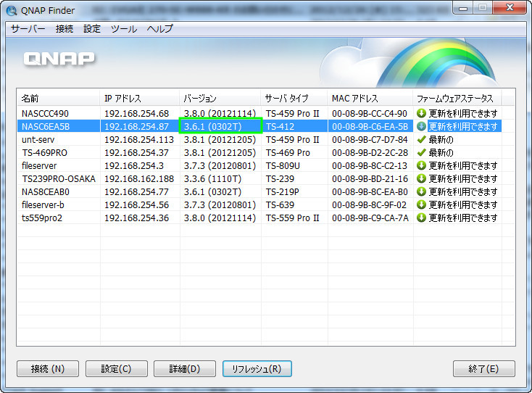Sort by MAC アドレス column header
The image size is (532, 393).
point(370,99)
